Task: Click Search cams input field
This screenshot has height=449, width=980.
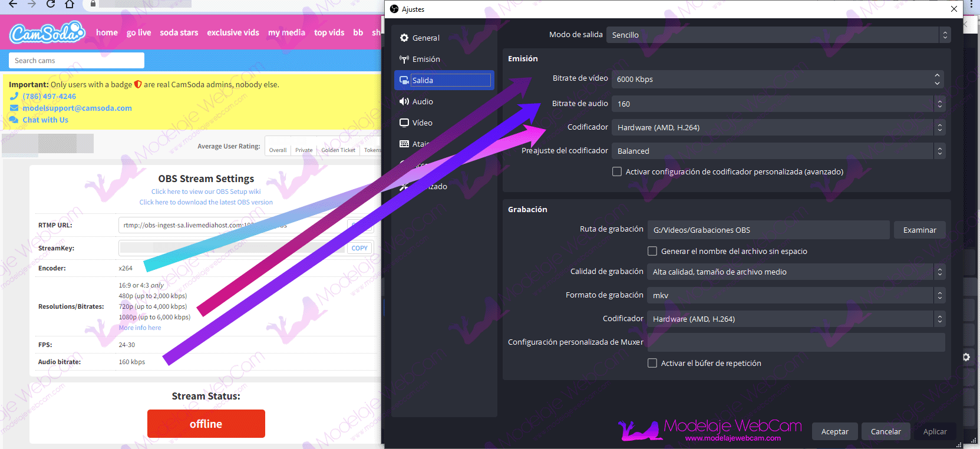Action: (77, 60)
